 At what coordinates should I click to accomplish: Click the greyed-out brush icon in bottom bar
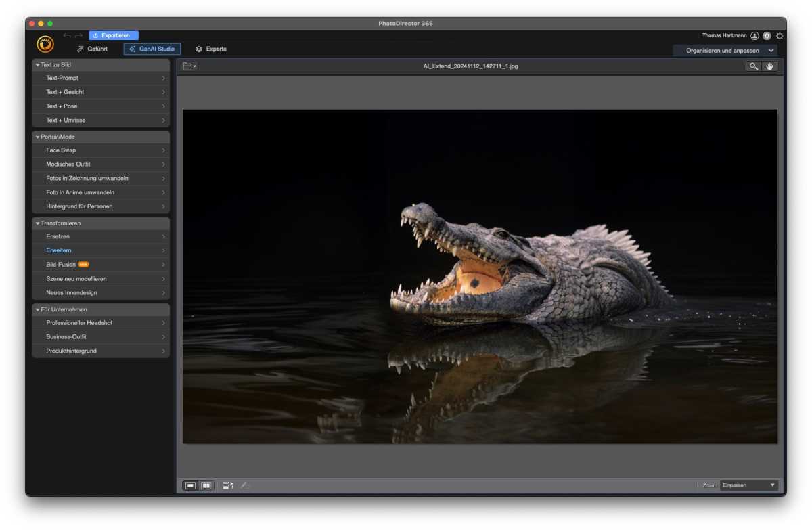(x=245, y=485)
